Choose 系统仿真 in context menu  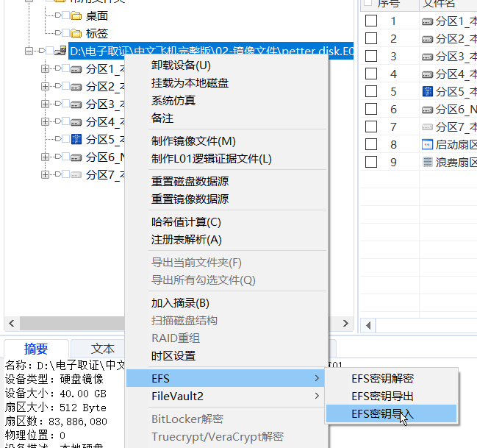227,101
